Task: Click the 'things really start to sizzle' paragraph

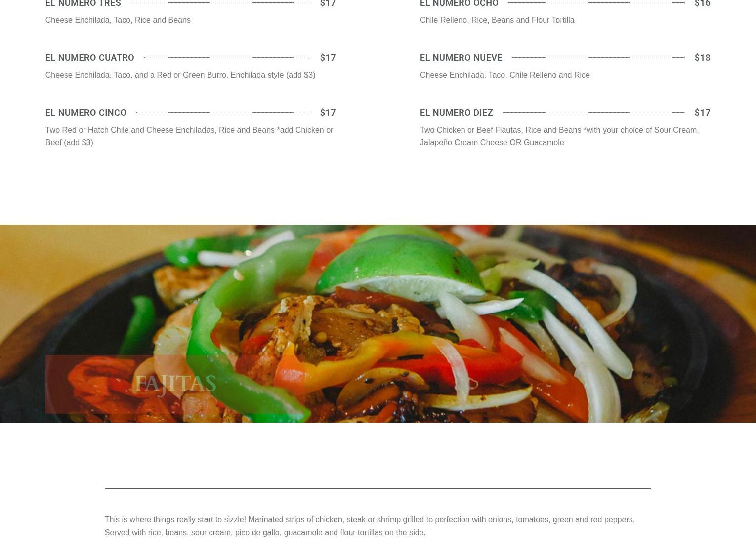Action: (370, 526)
